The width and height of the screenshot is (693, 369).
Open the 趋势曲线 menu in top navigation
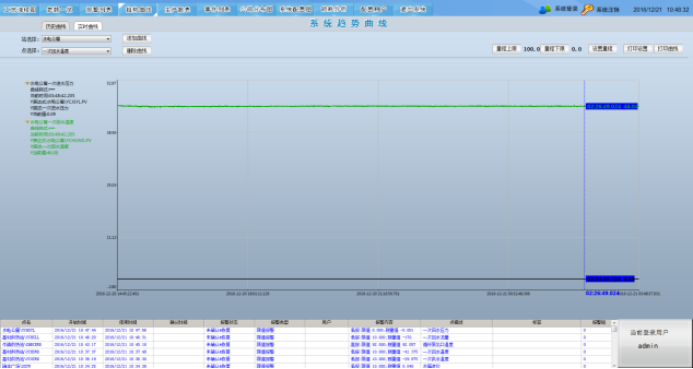tap(138, 9)
